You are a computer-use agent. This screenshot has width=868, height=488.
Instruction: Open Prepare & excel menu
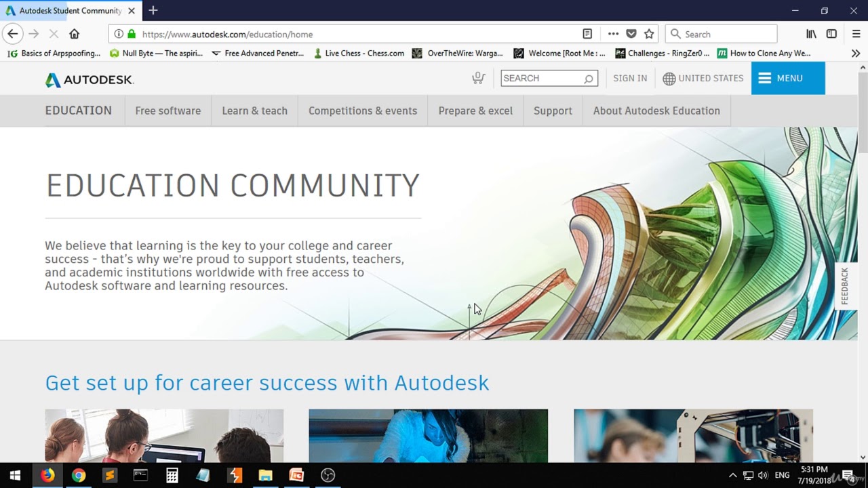pyautogui.click(x=475, y=110)
